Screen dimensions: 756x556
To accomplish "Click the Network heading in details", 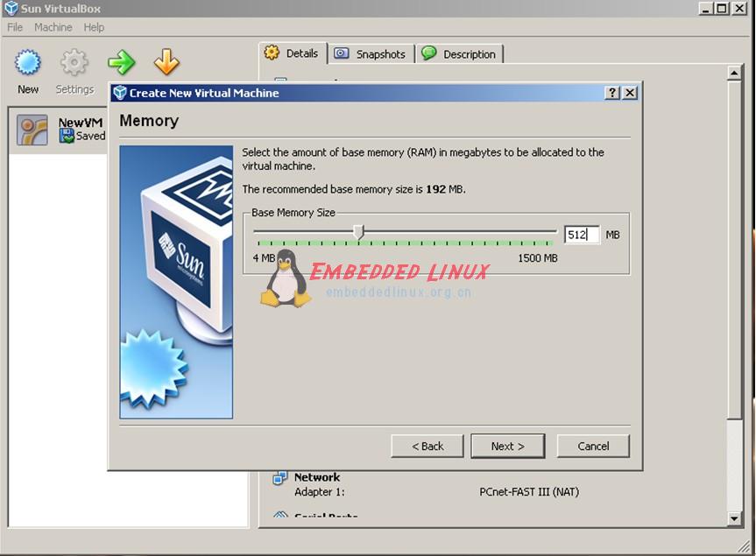I will pos(317,477).
